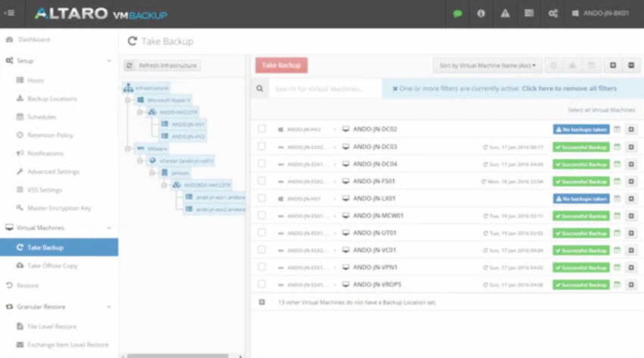Click Refresh Infrastructure button
Screen dimensions: 644x358
click(162, 66)
